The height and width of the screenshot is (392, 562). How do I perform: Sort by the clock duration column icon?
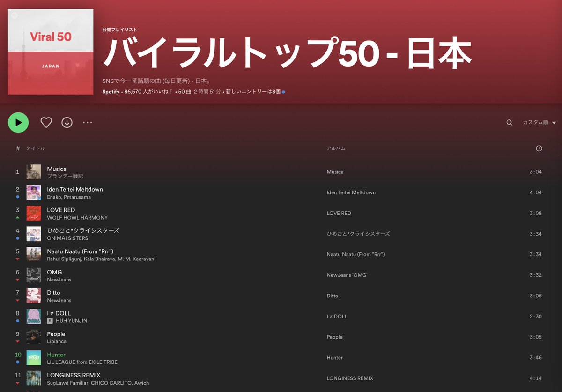[x=539, y=148]
